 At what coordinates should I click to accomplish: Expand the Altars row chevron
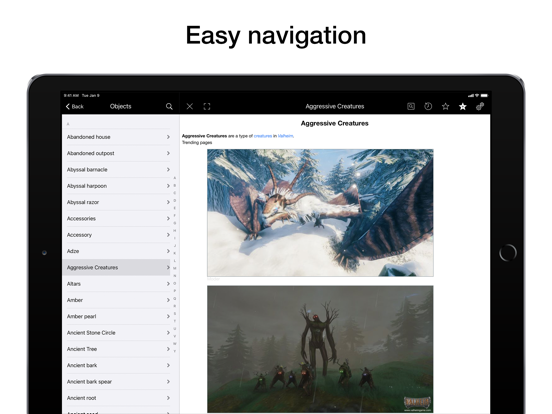coord(168,284)
